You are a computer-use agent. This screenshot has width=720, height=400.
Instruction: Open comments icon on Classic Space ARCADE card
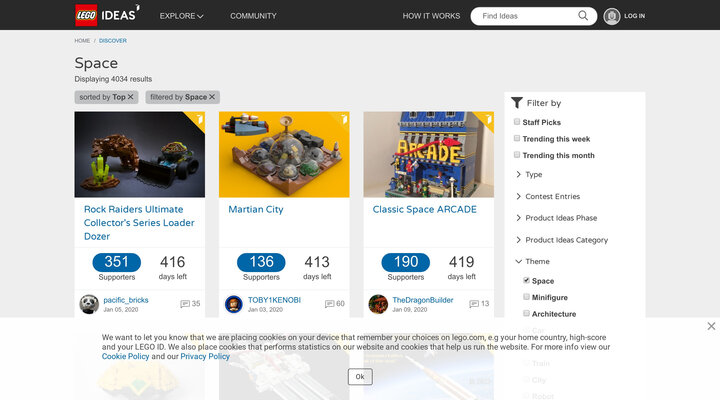pos(474,304)
